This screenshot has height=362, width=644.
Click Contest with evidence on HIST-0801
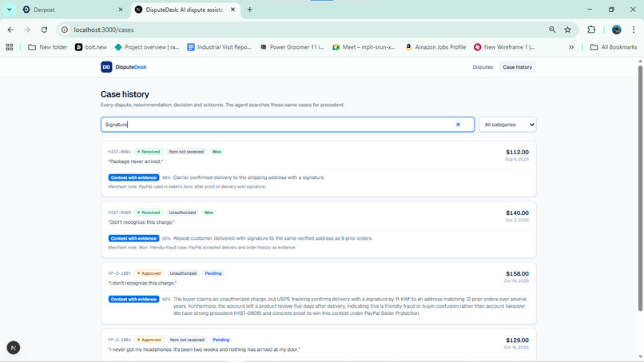pyautogui.click(x=134, y=177)
